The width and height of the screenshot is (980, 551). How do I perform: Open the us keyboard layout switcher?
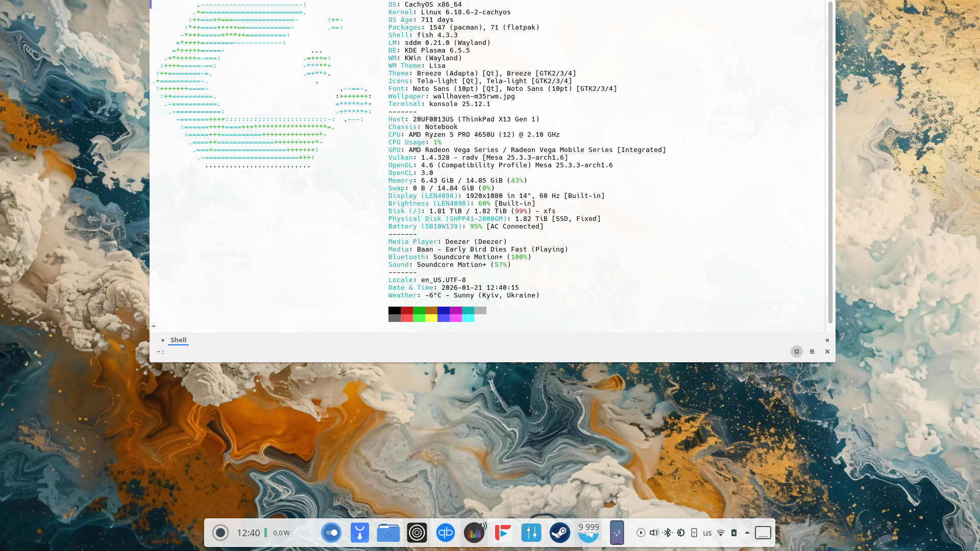click(707, 533)
